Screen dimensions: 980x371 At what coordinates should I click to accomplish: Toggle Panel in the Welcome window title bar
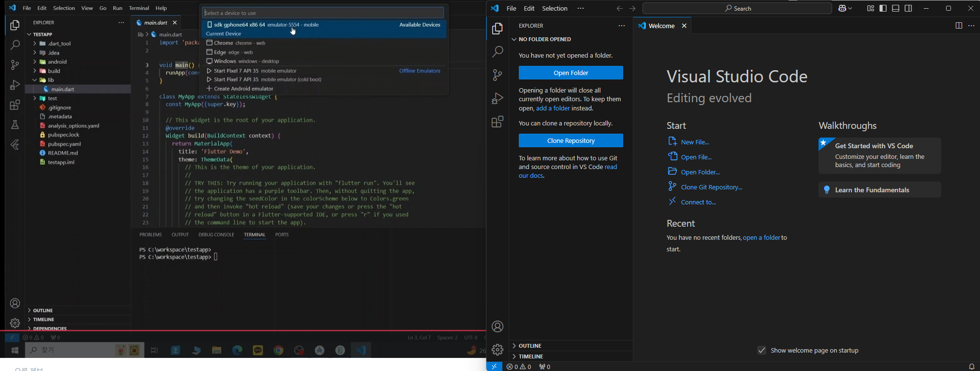tap(896, 9)
